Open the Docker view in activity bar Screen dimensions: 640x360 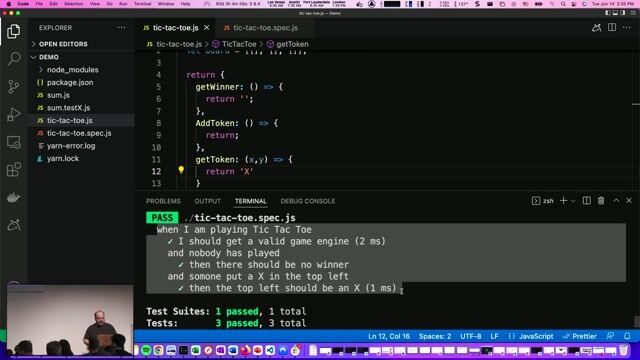coord(13,198)
